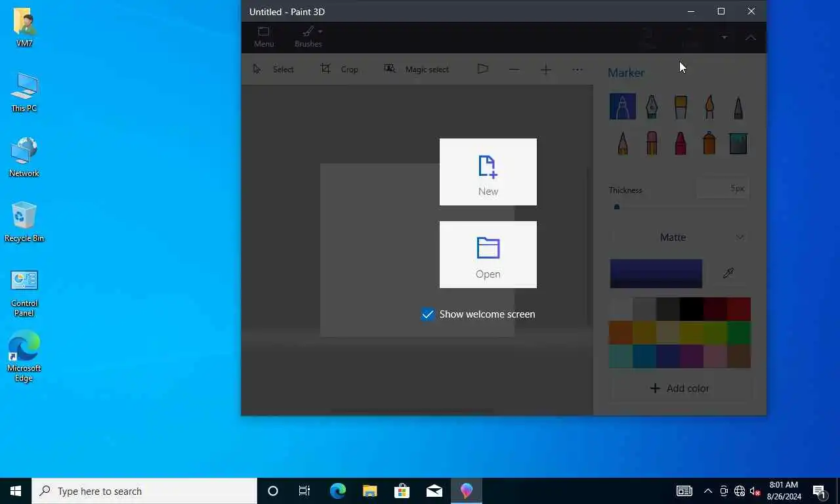Select the Oil brush

681,107
